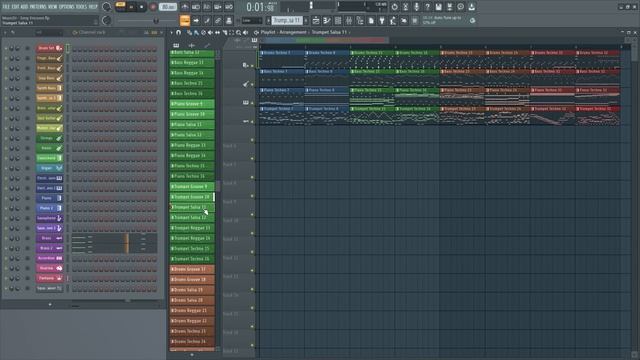Select the Marimba channel button
Image resolution: width=640 pixels, height=360 pixels.
[49, 268]
